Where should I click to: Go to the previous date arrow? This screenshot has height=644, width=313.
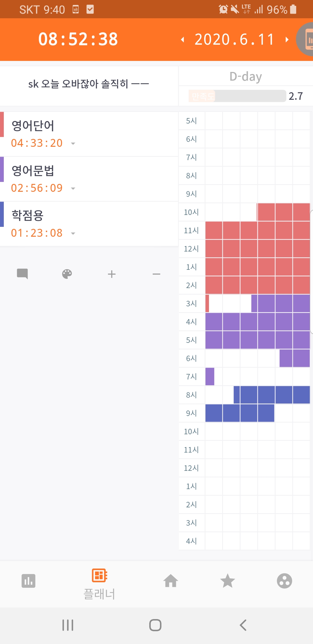tap(183, 39)
